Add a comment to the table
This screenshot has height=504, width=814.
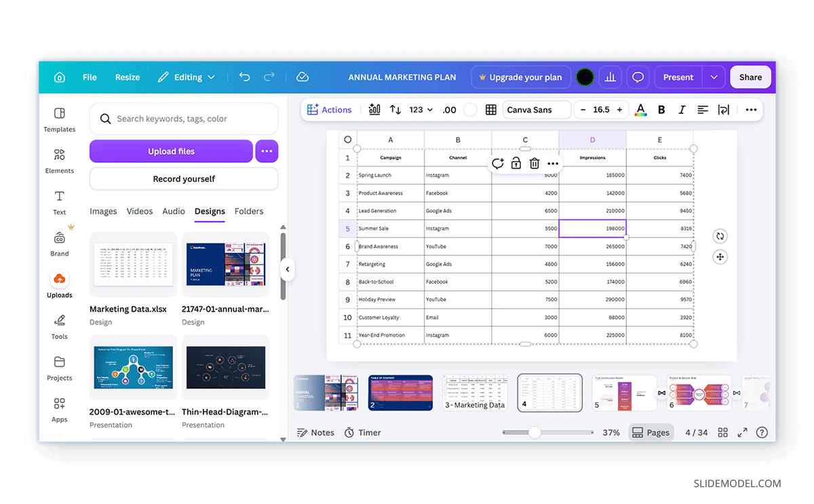[x=498, y=163]
